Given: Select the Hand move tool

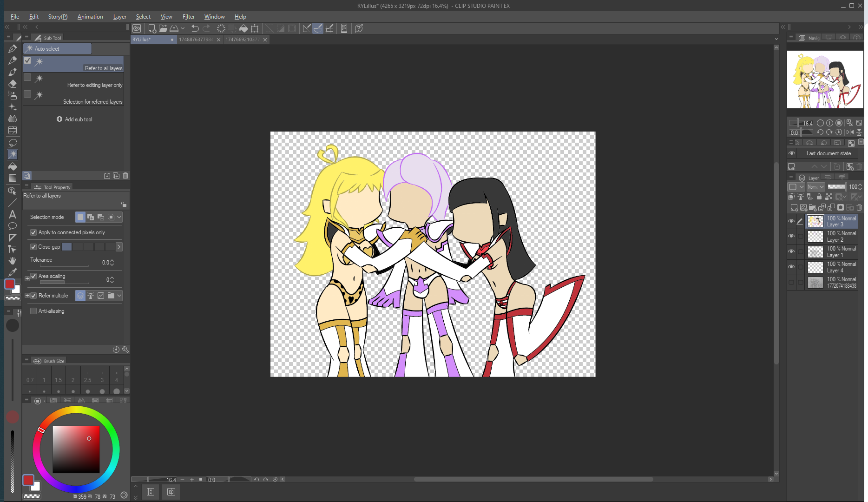Looking at the screenshot, I should point(13,261).
